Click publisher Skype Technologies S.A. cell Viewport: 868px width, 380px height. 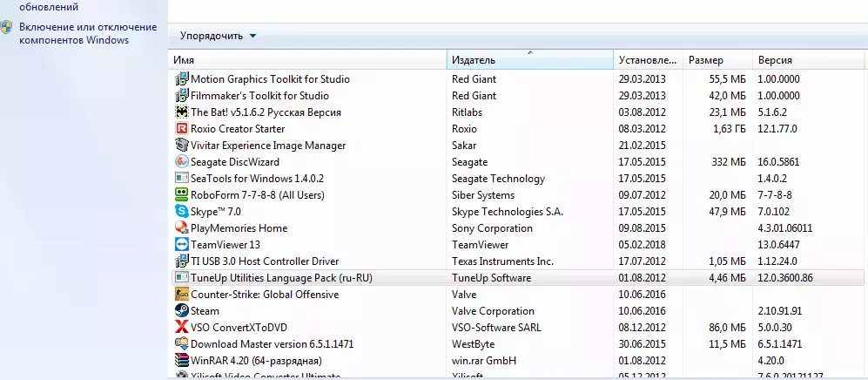508,212
